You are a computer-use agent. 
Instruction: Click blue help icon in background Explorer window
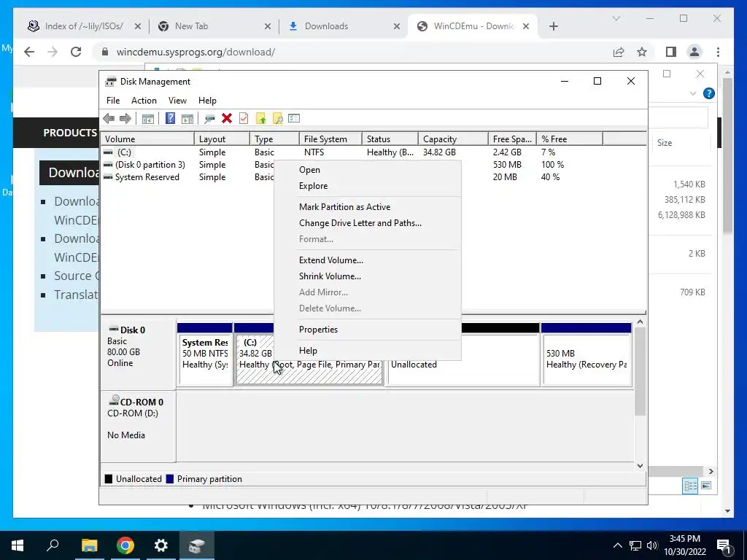709,93
